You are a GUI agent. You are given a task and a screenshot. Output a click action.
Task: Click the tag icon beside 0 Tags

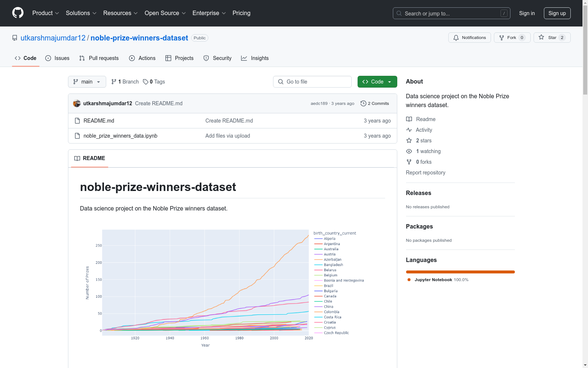tap(146, 82)
